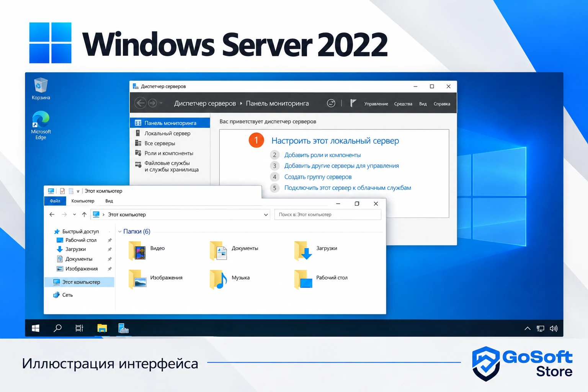Open the Управление menu

pyautogui.click(x=376, y=104)
